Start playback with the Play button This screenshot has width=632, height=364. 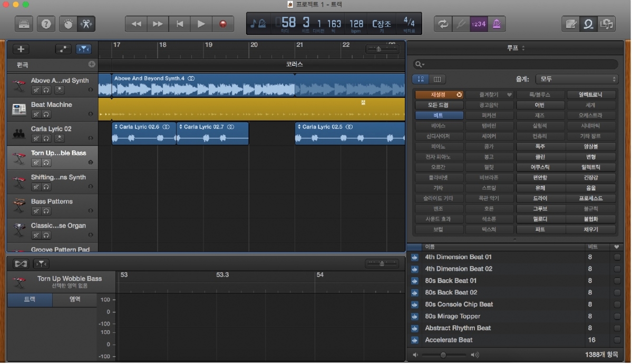point(201,24)
